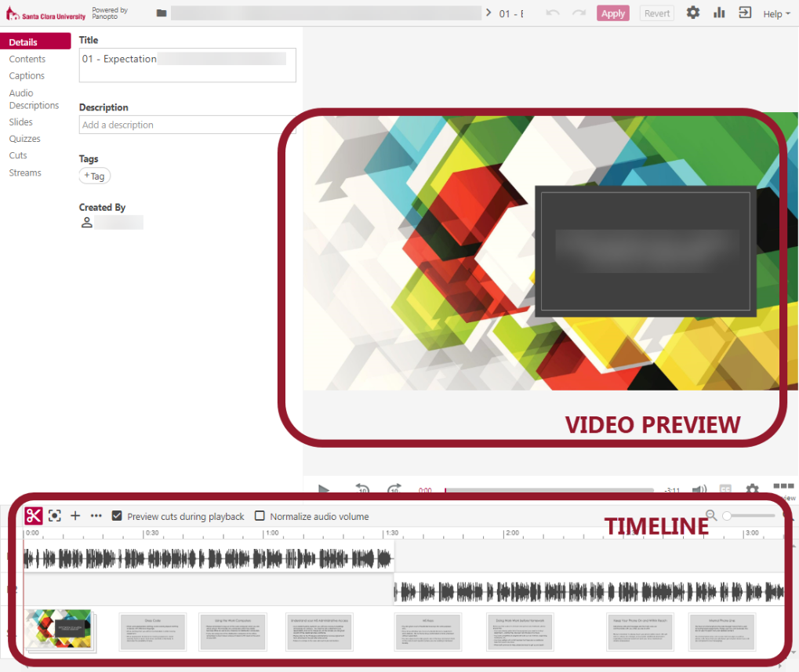This screenshot has width=799, height=672.
Task: Open the analytics bar-chart icon in the top bar
Action: (718, 13)
